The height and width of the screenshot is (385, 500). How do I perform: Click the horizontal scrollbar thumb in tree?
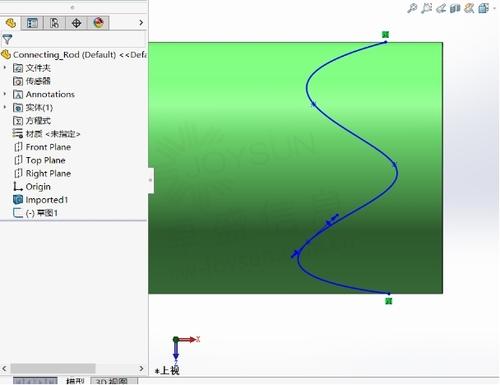pos(53,369)
